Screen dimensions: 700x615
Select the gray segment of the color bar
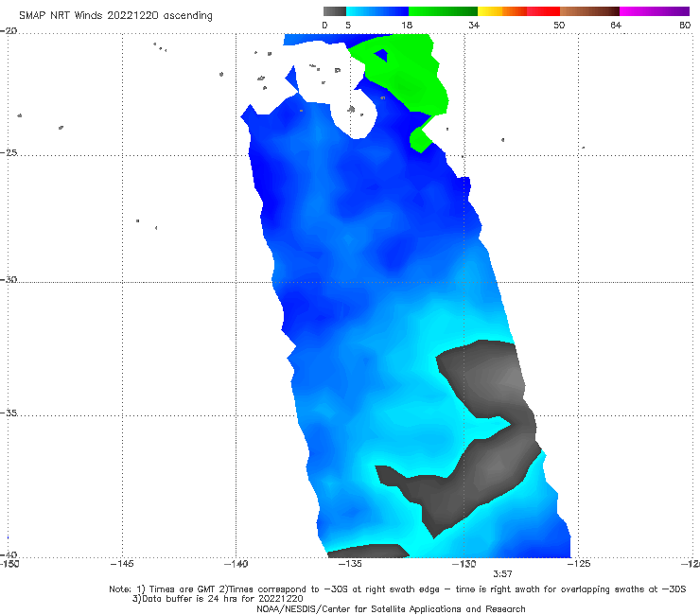(x=335, y=11)
